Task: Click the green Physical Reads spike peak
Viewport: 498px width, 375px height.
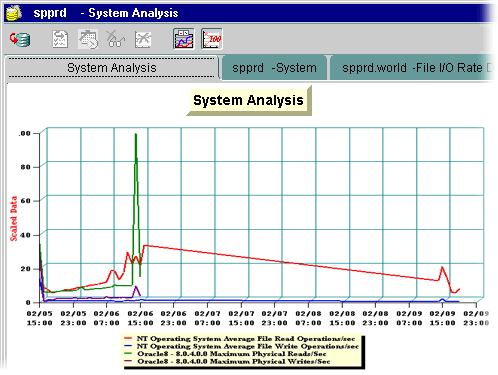Action: [136, 134]
